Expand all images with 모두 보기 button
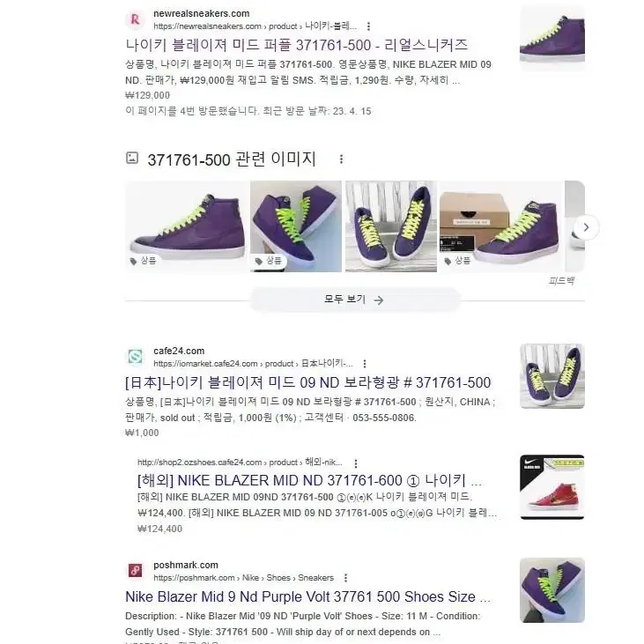 pyautogui.click(x=355, y=300)
